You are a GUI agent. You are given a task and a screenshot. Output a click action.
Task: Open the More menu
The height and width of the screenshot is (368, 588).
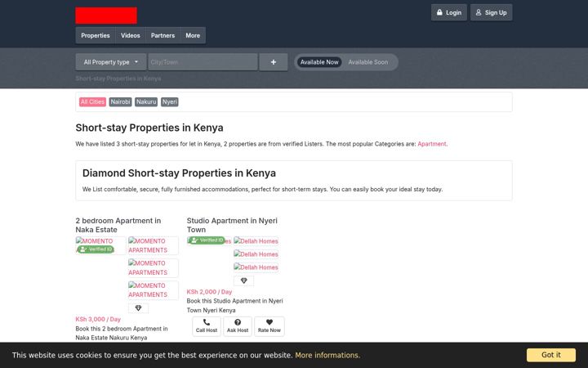[193, 35]
